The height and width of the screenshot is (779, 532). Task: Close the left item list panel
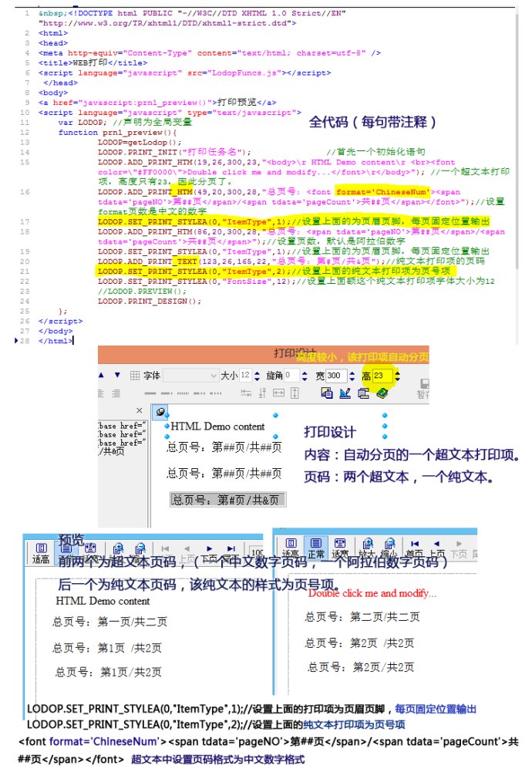[140, 410]
